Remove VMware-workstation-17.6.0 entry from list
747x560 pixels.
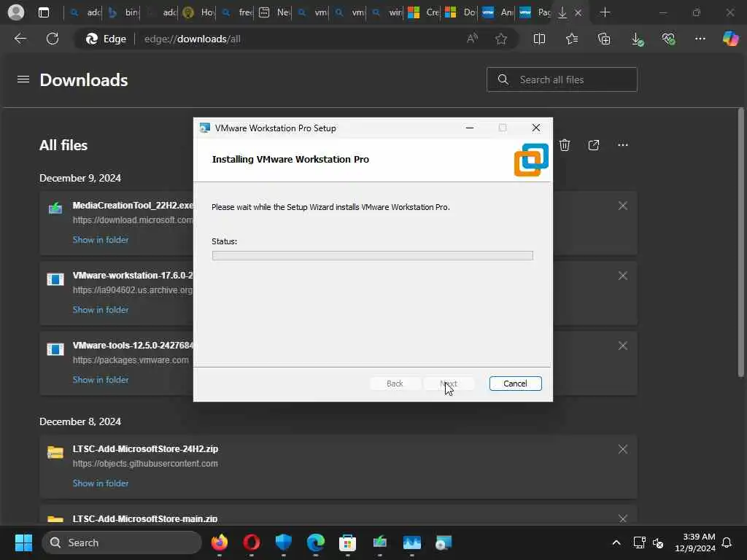point(623,276)
